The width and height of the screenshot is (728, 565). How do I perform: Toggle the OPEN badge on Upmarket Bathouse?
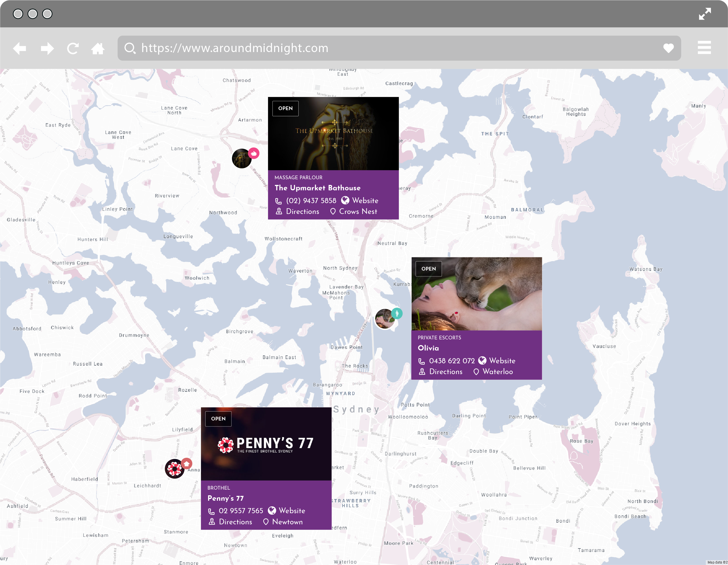pyautogui.click(x=285, y=108)
